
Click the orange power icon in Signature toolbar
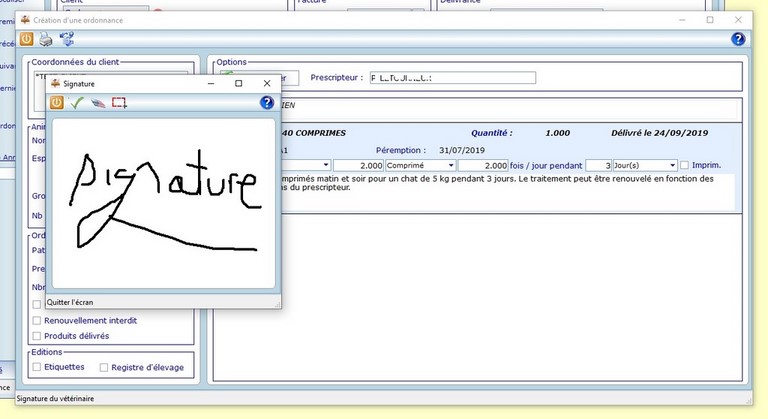click(57, 103)
